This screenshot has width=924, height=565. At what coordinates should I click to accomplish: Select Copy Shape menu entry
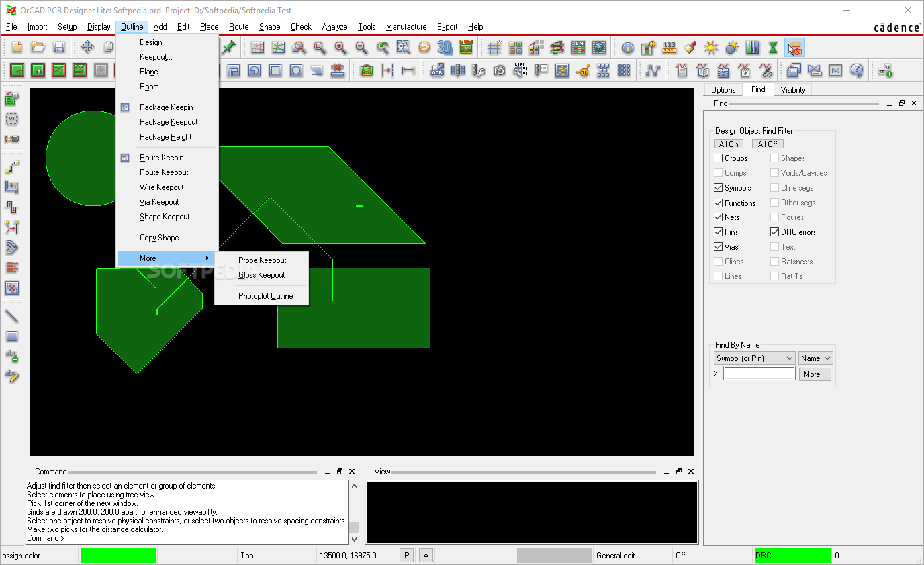(159, 238)
